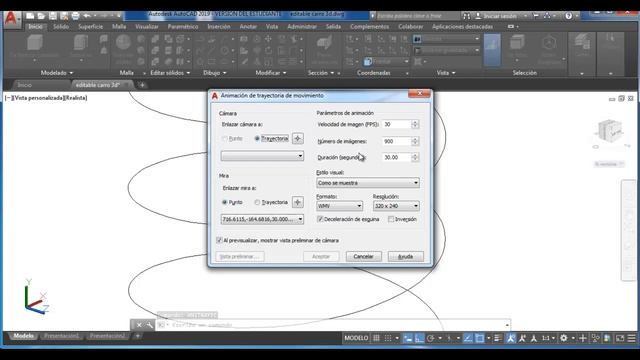Open the Anotar ribbon tab
Screen dimensions: 640x360
248,27
